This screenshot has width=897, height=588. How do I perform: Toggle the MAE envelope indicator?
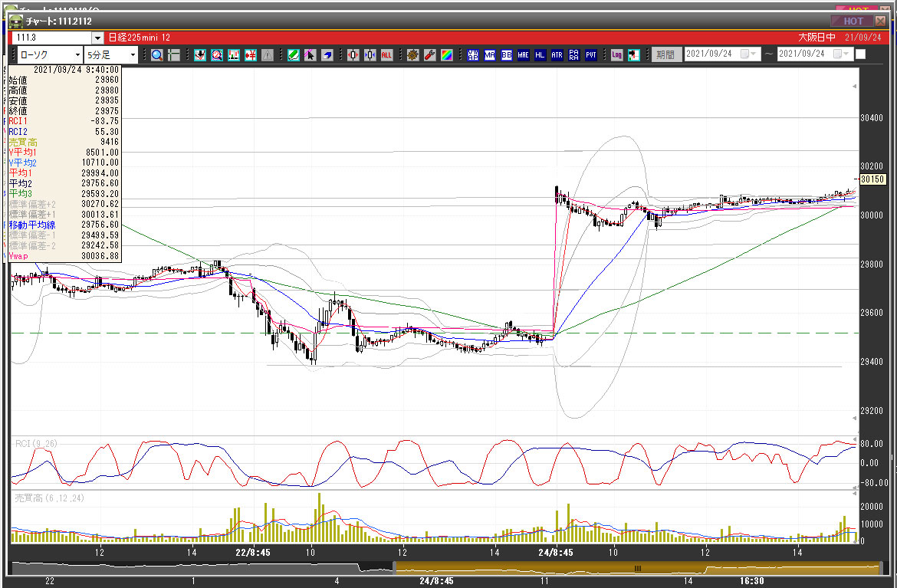coord(523,55)
